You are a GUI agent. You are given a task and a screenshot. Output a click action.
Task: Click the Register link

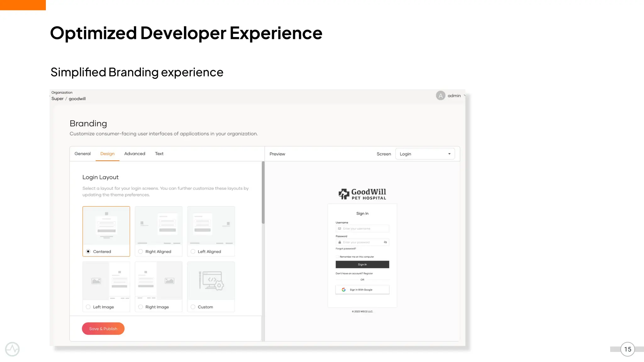(x=368, y=273)
